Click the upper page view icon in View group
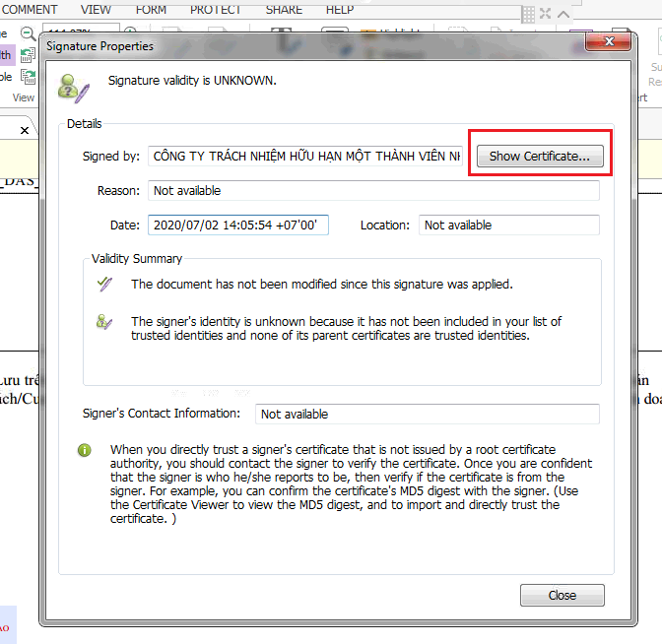 pos(28,55)
